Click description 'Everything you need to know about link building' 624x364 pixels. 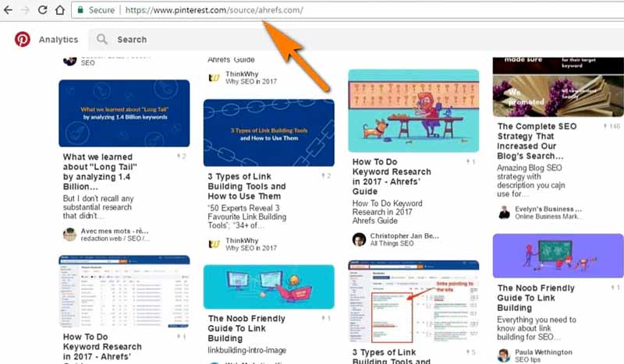pos(537,328)
